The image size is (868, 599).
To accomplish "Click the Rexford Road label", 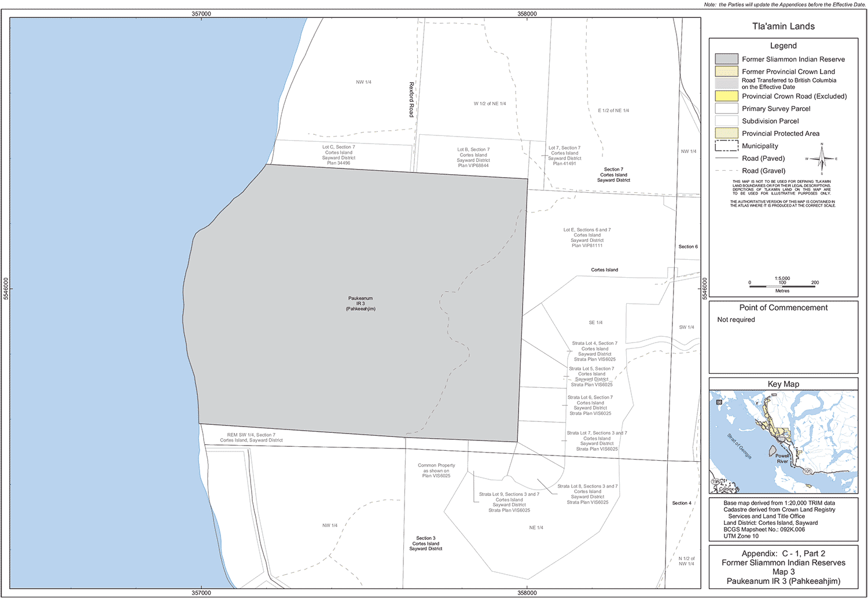I will pos(411,100).
